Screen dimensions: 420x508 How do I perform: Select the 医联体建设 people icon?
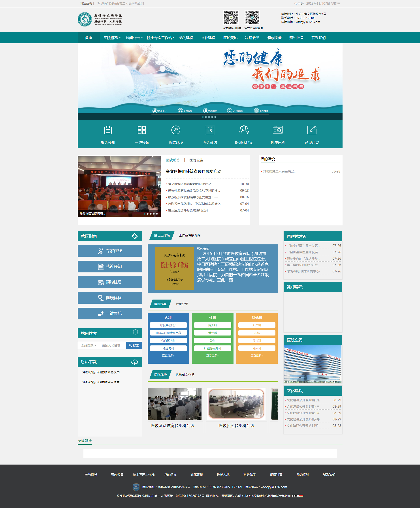point(244,130)
